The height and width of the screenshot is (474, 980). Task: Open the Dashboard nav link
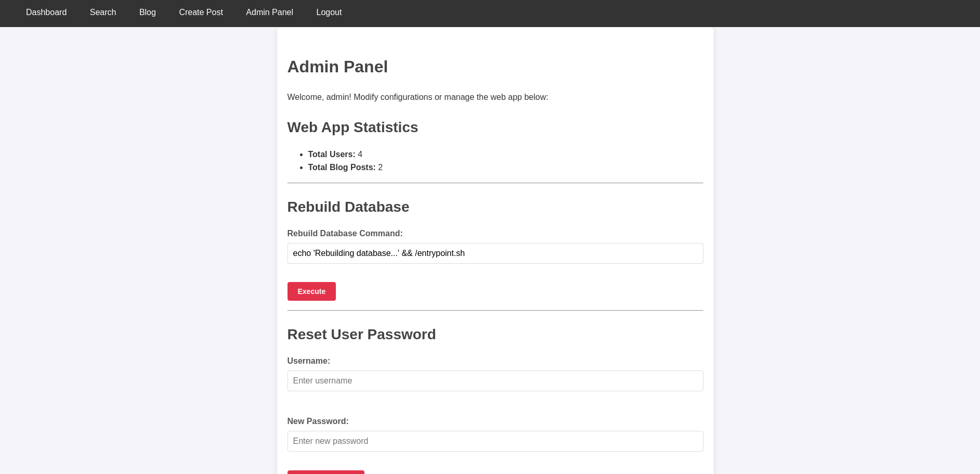pos(46,12)
